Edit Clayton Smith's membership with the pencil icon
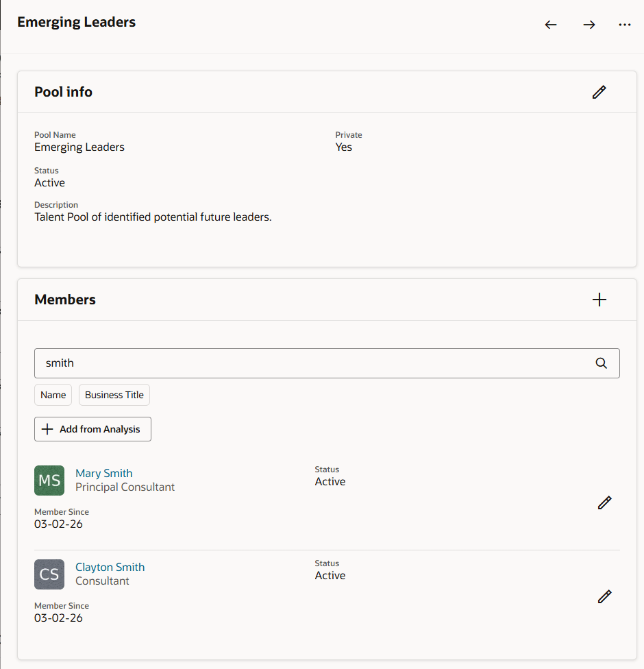 [x=604, y=597]
